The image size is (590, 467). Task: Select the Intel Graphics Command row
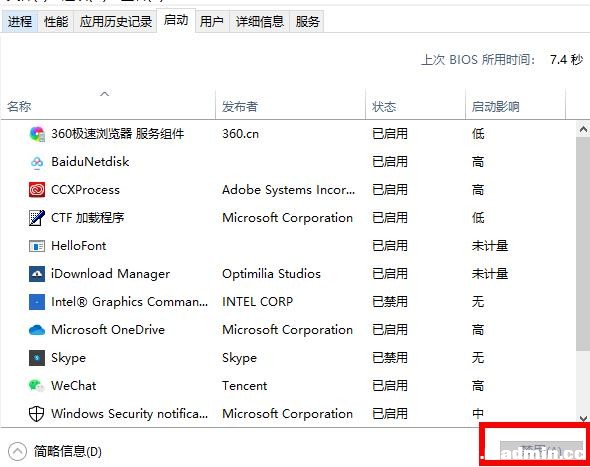[288, 302]
